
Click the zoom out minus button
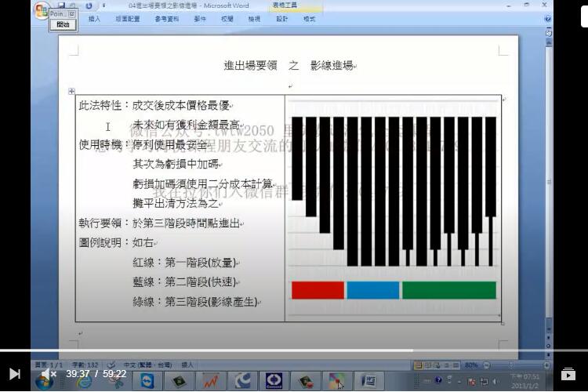pyautogui.click(x=486, y=365)
